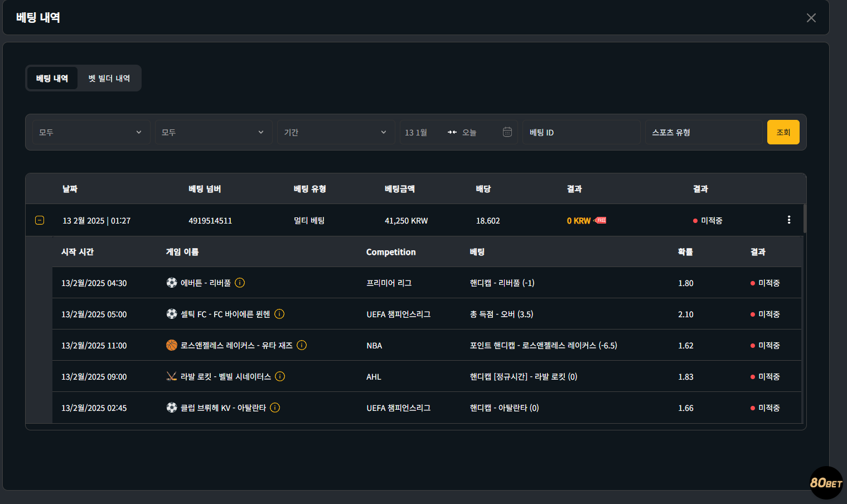Click the 80BET logo badge
847x504 pixels.
click(826, 483)
